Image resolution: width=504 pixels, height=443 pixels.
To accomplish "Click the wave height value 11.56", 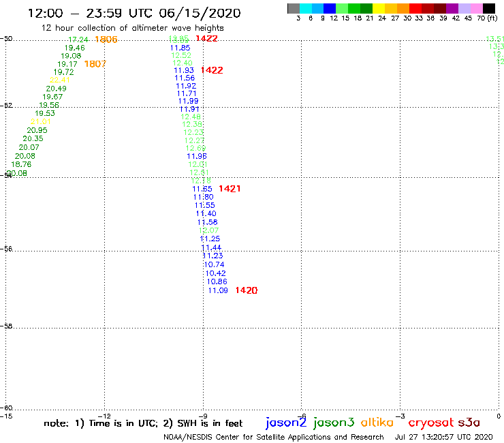I will [x=185, y=78].
